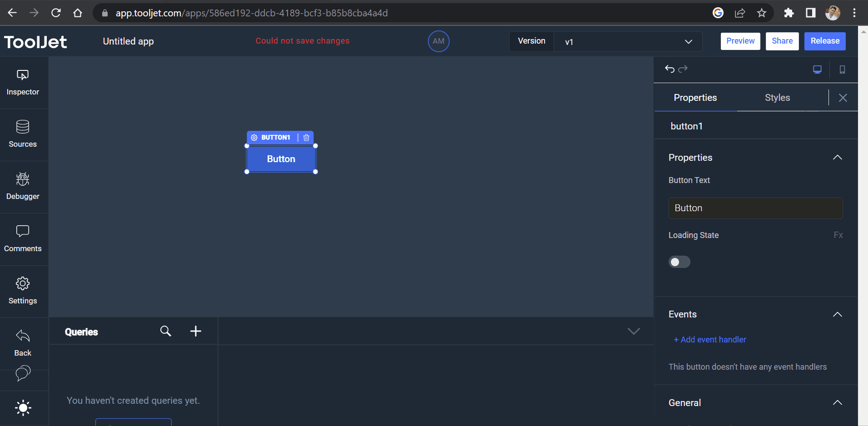Open browser extensions puzzle icon
868x426 pixels.
[x=789, y=13]
